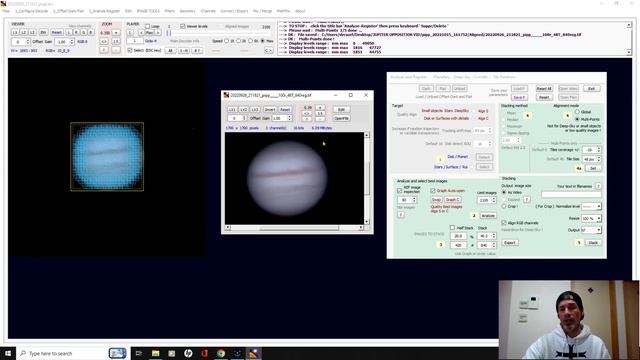The height and width of the screenshot is (360, 640).
Task: Click Reset button in the TIF image window
Action: (x=285, y=110)
